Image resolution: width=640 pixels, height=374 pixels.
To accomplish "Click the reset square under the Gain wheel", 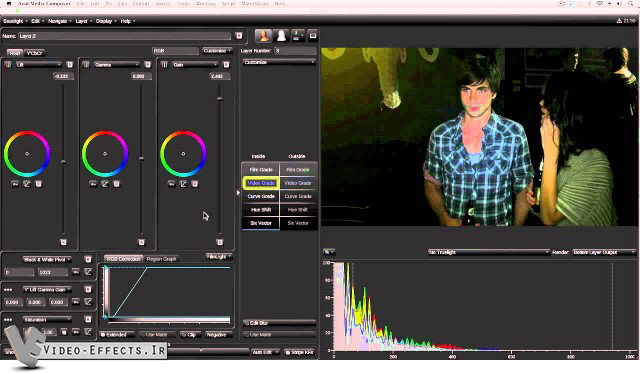I will [195, 184].
